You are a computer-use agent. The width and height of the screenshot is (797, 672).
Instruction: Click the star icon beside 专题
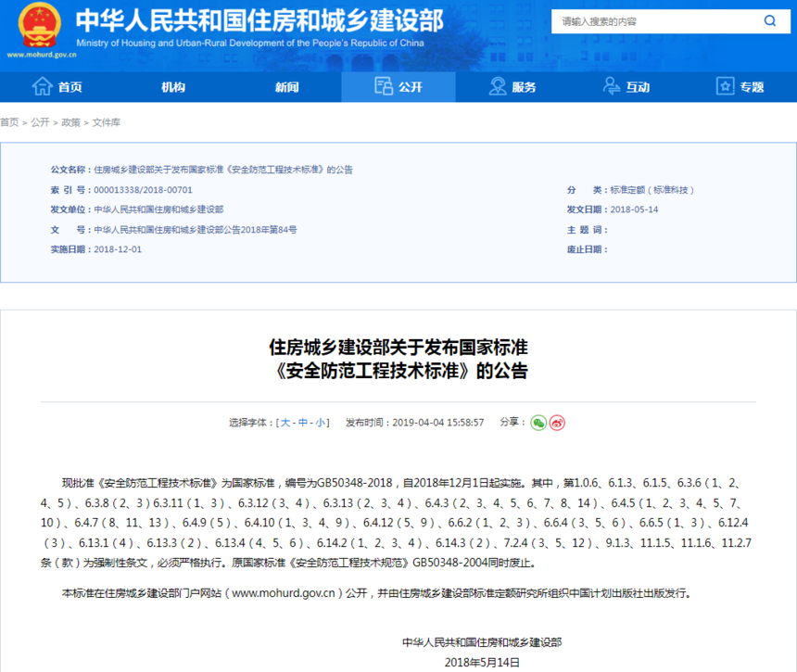click(x=726, y=86)
